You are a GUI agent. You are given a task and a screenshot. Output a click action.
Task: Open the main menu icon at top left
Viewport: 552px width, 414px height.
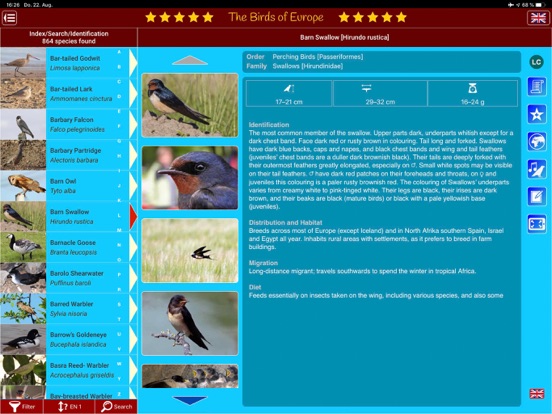pos(10,18)
